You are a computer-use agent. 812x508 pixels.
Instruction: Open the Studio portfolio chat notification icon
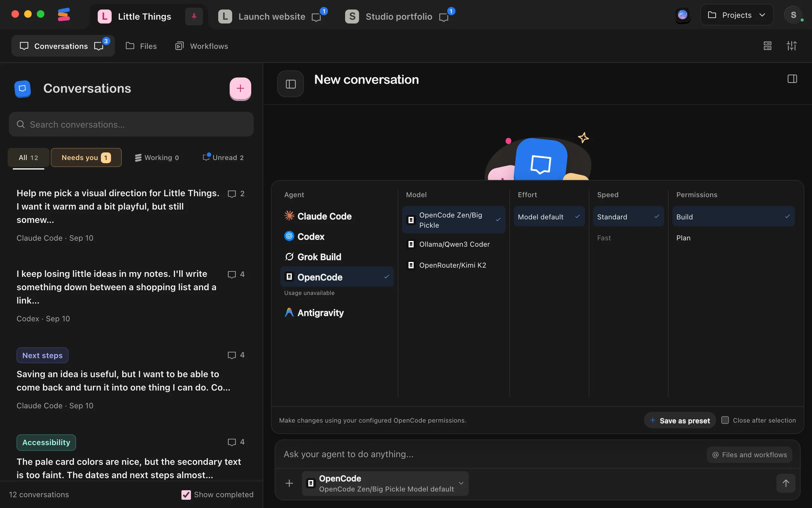[x=443, y=17]
